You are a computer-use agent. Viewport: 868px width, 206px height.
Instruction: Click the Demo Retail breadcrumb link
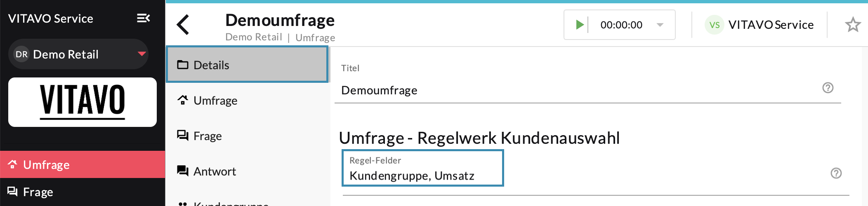(253, 37)
